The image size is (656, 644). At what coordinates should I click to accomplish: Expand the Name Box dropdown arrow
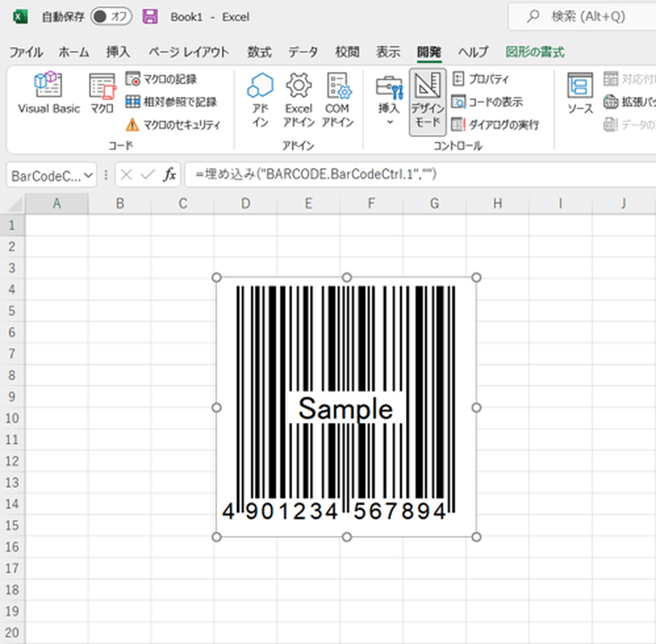(88, 176)
